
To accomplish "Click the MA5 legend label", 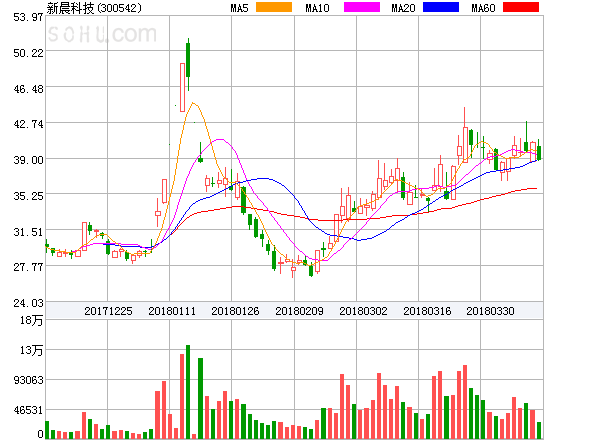I will tap(239, 8).
